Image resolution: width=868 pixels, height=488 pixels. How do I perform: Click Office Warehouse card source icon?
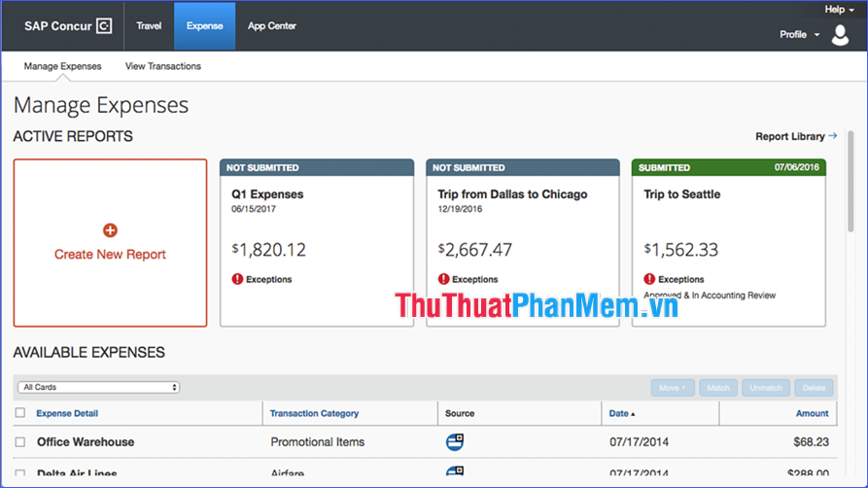(x=454, y=441)
